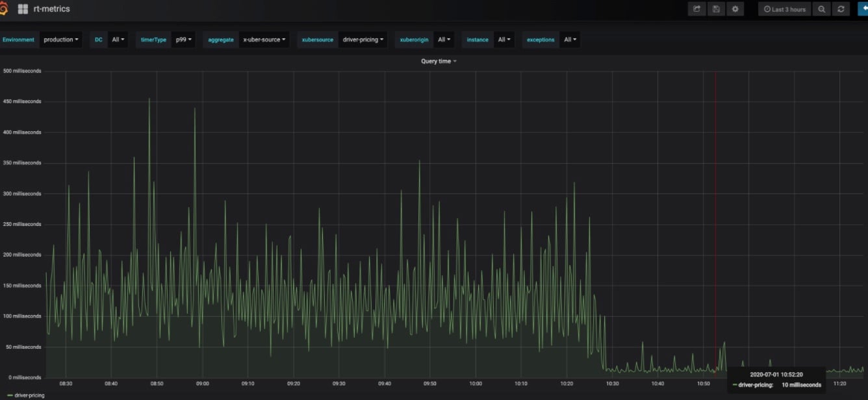Expand the DC All dropdown

pyautogui.click(x=118, y=40)
